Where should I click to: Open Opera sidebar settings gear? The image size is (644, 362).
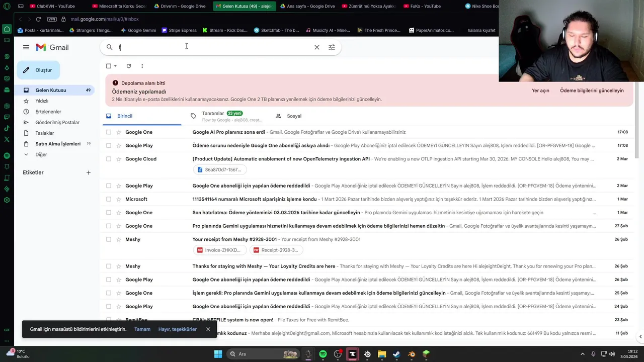[x=7, y=200]
